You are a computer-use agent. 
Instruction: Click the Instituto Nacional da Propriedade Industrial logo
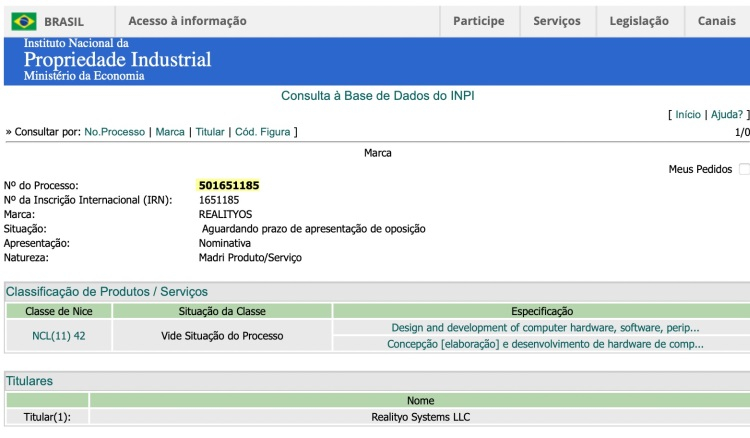(117, 60)
